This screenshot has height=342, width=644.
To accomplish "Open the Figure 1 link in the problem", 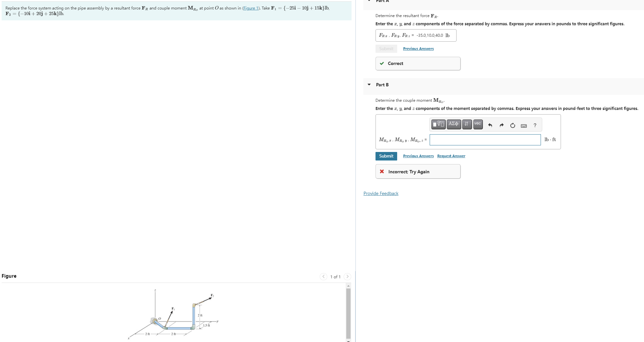I will coord(251,8).
